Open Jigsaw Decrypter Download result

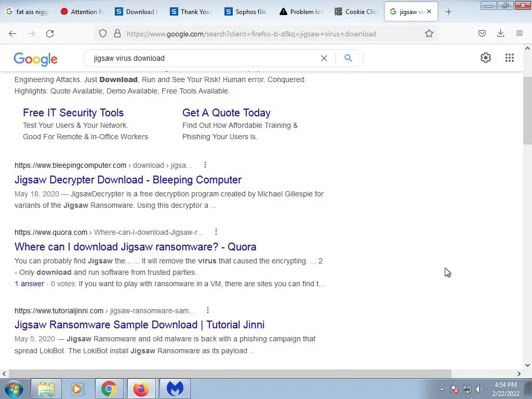pyautogui.click(x=128, y=180)
